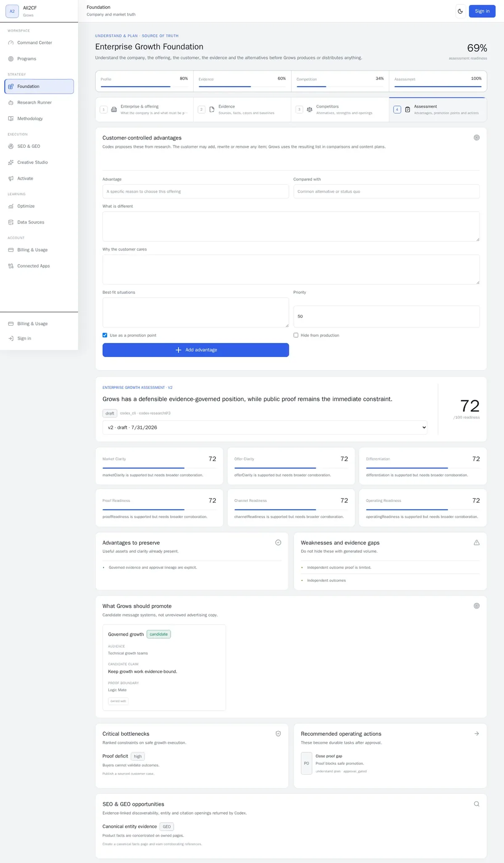This screenshot has width=504, height=863.
Task: Click the Governed growth candidate card title
Action: [x=126, y=635]
